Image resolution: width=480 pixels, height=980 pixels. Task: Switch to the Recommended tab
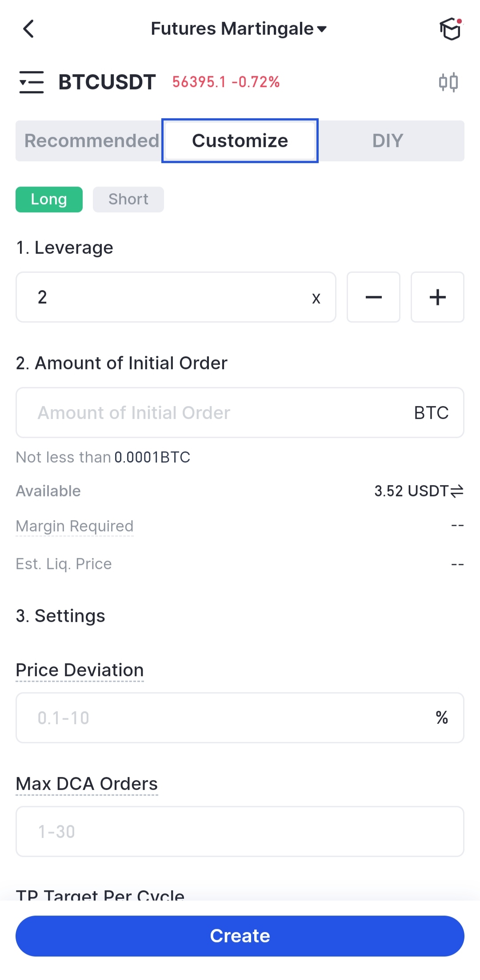[x=91, y=141]
